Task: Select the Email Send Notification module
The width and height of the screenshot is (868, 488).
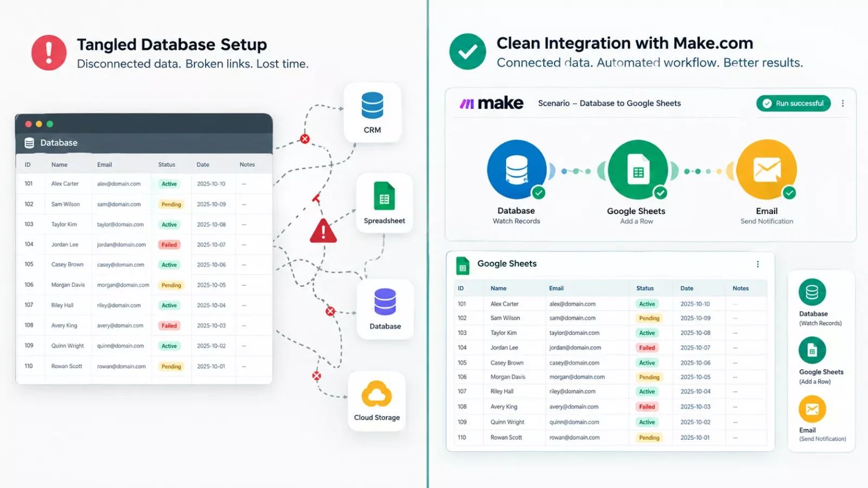Action: tap(767, 170)
